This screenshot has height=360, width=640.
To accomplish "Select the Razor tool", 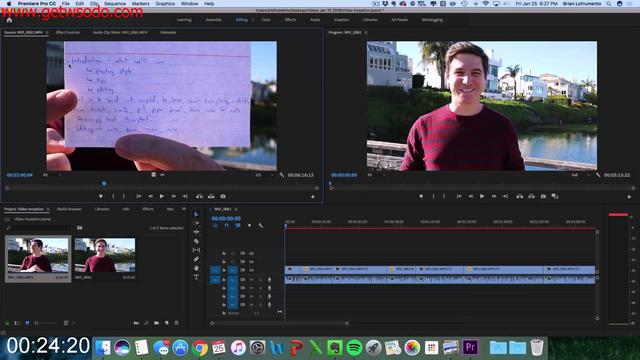I will (x=196, y=241).
